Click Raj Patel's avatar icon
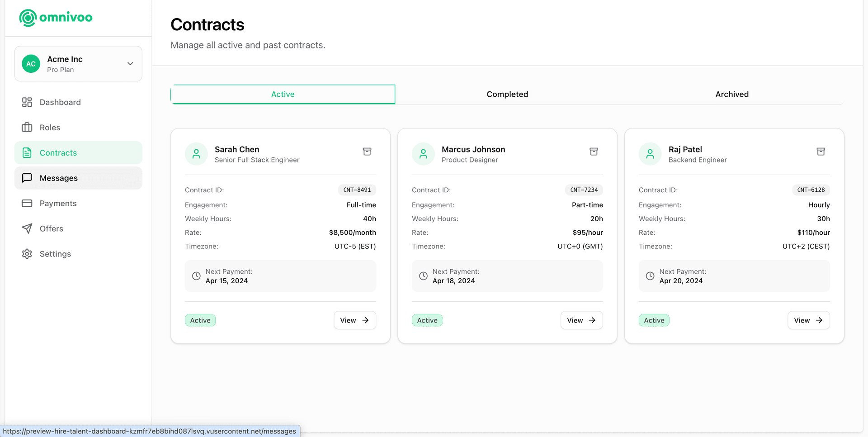868x437 pixels. click(650, 154)
